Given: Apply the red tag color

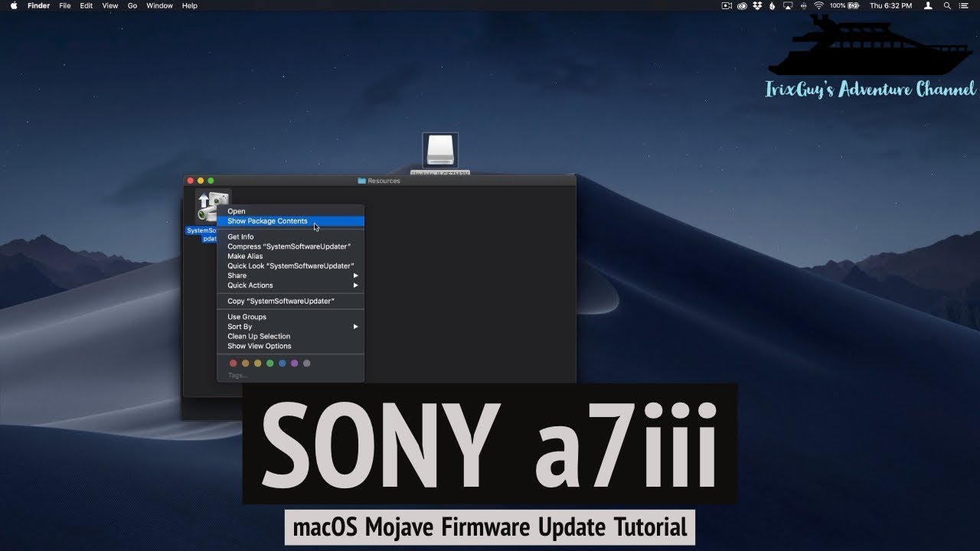Looking at the screenshot, I should pyautogui.click(x=234, y=364).
